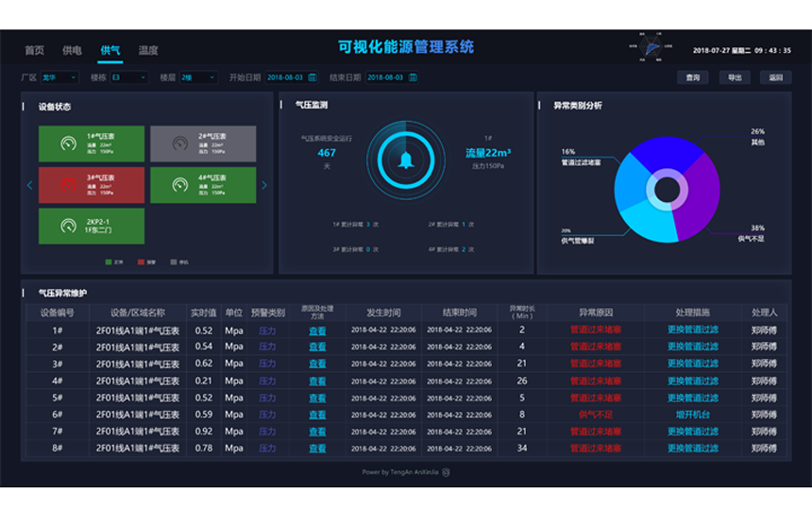
Task: Click the radar chart icon in header
Action: [x=650, y=49]
